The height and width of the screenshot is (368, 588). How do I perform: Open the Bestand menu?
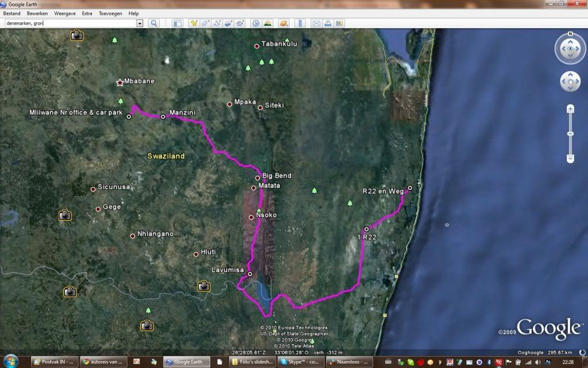pyautogui.click(x=12, y=13)
